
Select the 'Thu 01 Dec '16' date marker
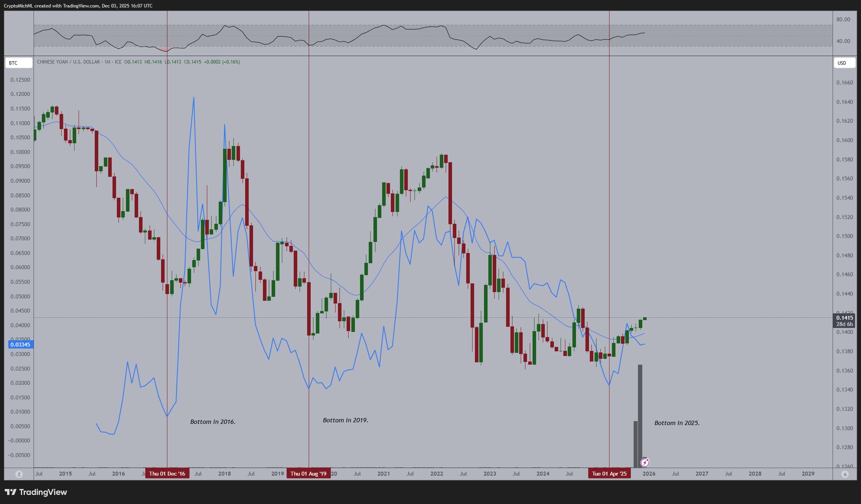pyautogui.click(x=167, y=473)
